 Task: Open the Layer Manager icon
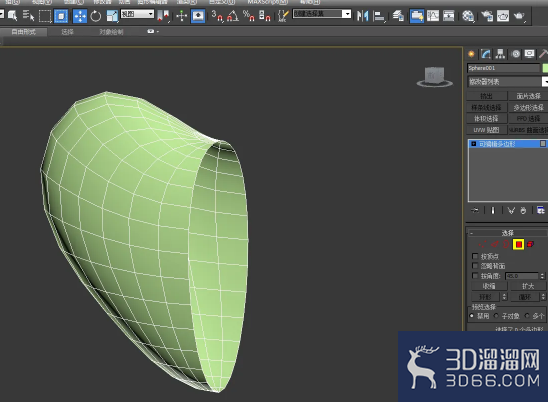click(x=398, y=16)
